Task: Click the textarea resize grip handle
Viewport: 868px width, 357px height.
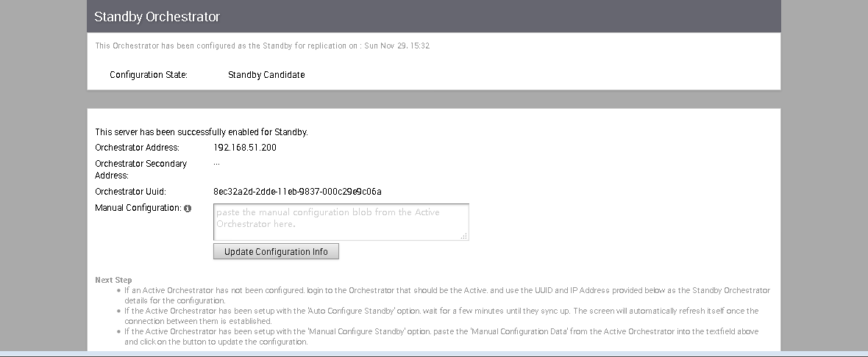Action: pyautogui.click(x=464, y=236)
